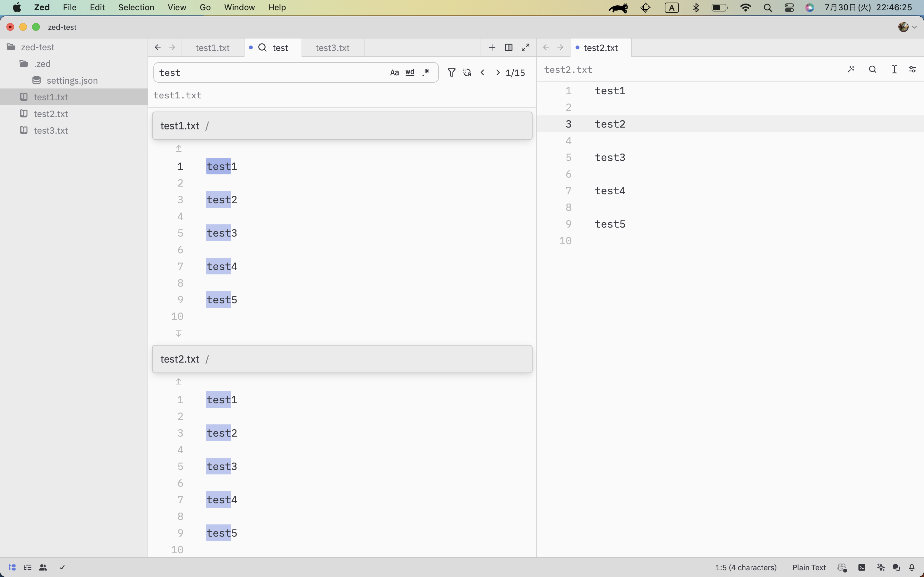This screenshot has height=577, width=924.
Task: Open the collaboration panel icon
Action: [43, 567]
